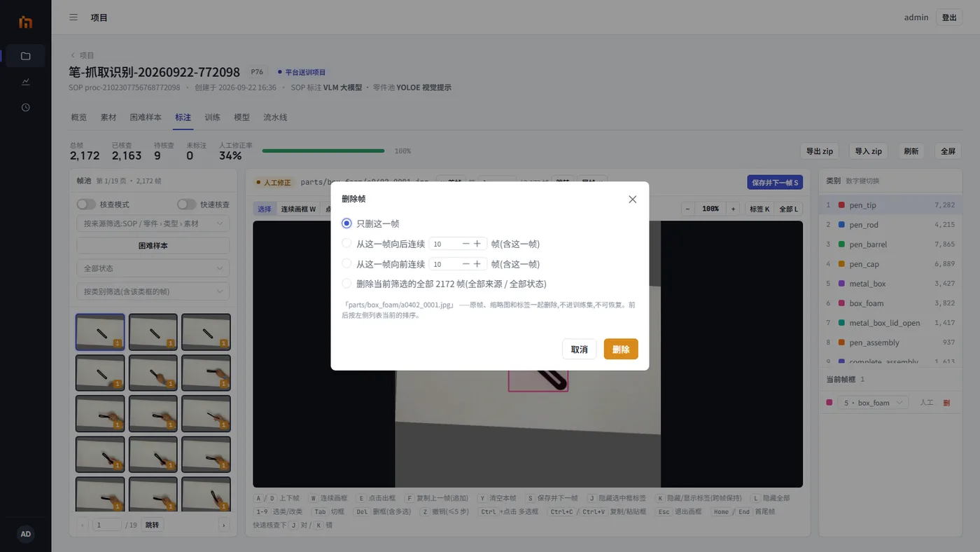Switch to the 流水线 tab
This screenshot has width=980, height=552.
tap(275, 118)
